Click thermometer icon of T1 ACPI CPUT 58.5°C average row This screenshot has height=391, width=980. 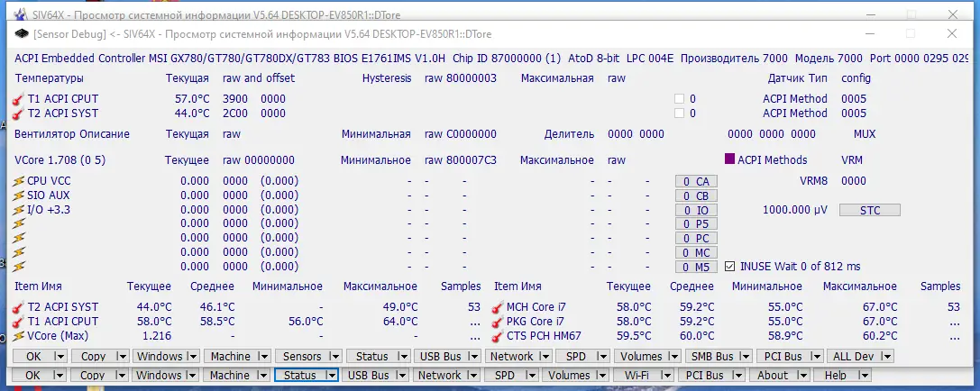(x=18, y=322)
